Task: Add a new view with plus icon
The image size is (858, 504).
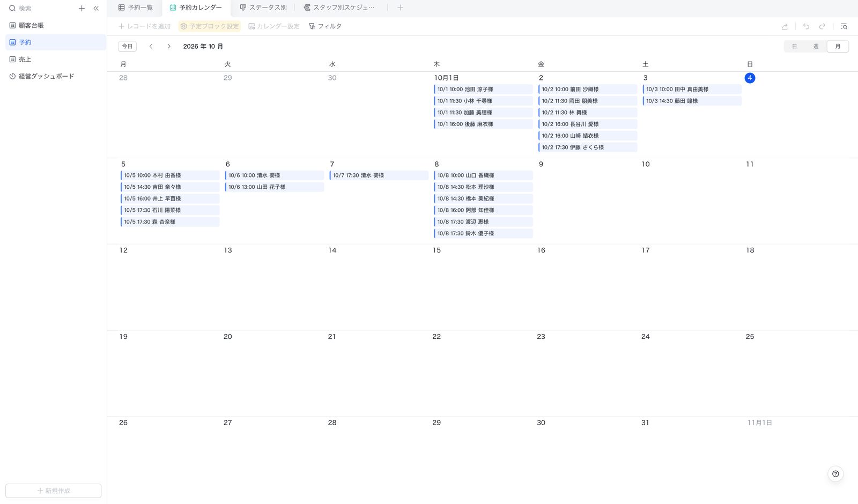Action: pyautogui.click(x=400, y=8)
